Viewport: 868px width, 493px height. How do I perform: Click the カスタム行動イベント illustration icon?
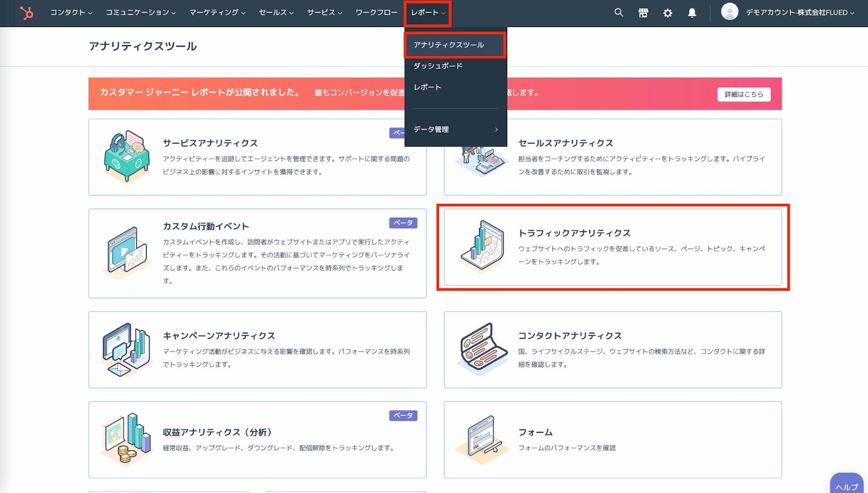coord(126,252)
